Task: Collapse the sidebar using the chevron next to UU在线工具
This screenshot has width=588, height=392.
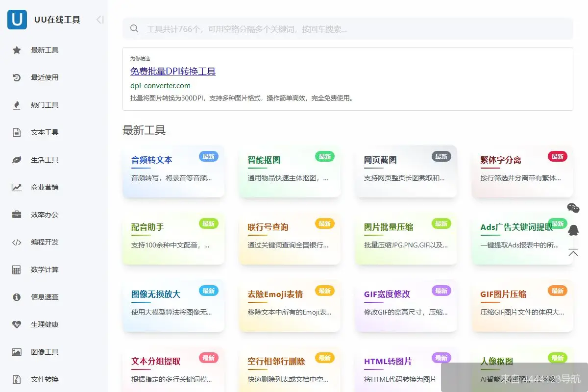Action: point(99,20)
